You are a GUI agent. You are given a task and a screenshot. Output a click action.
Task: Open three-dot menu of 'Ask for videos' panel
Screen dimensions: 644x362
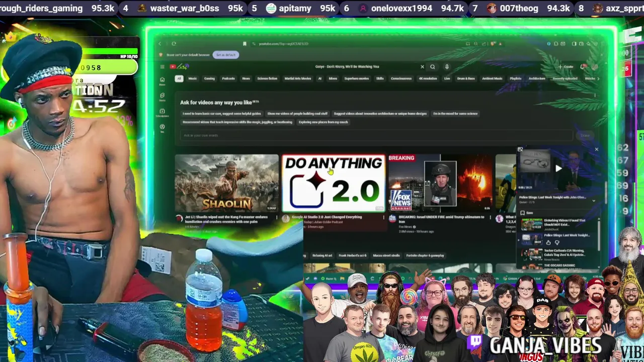tap(595, 95)
